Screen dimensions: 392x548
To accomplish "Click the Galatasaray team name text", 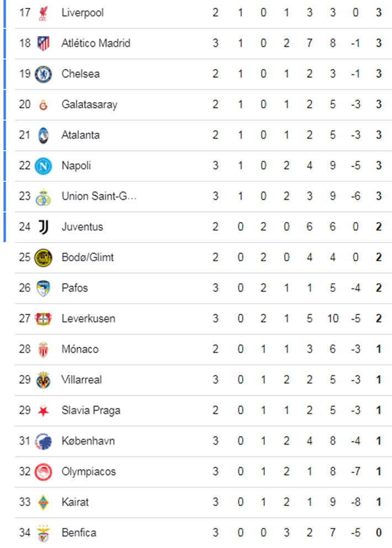I will pos(89,104).
